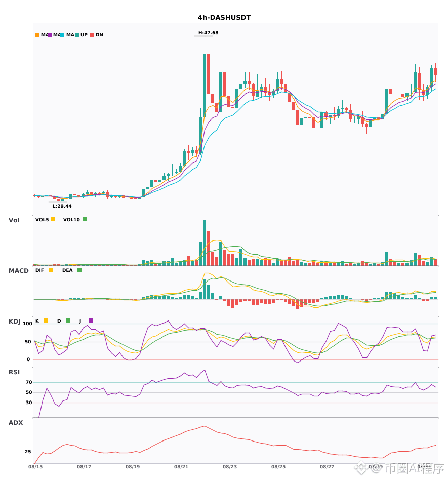Click the purple J legend swatch
The image size is (448, 481).
click(x=91, y=320)
